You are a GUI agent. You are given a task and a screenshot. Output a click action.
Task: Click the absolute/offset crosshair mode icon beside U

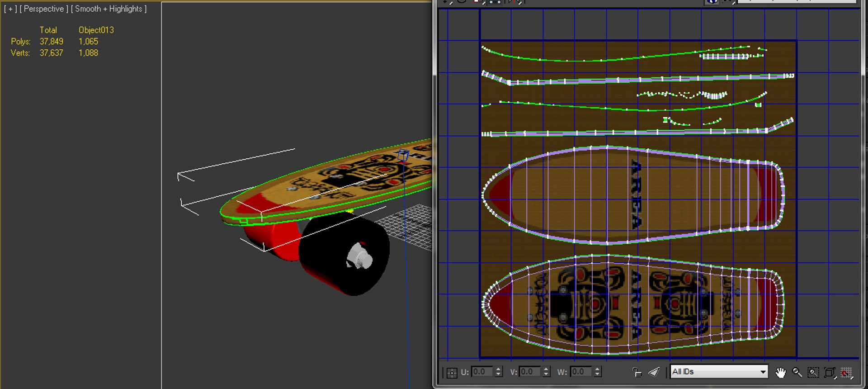452,373
